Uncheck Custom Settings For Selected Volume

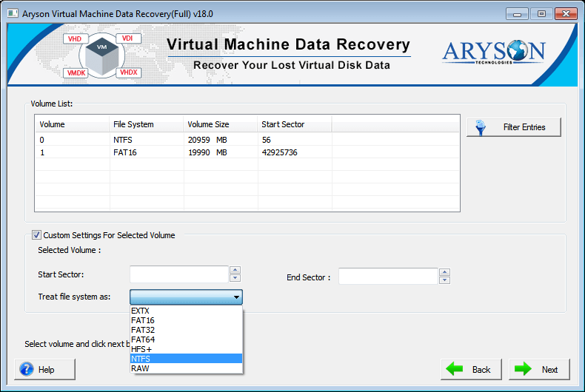tap(36, 235)
